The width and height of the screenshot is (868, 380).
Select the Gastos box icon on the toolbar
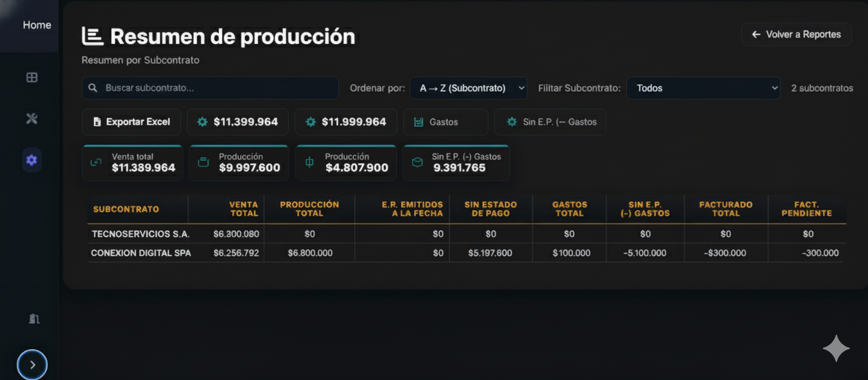coord(418,122)
